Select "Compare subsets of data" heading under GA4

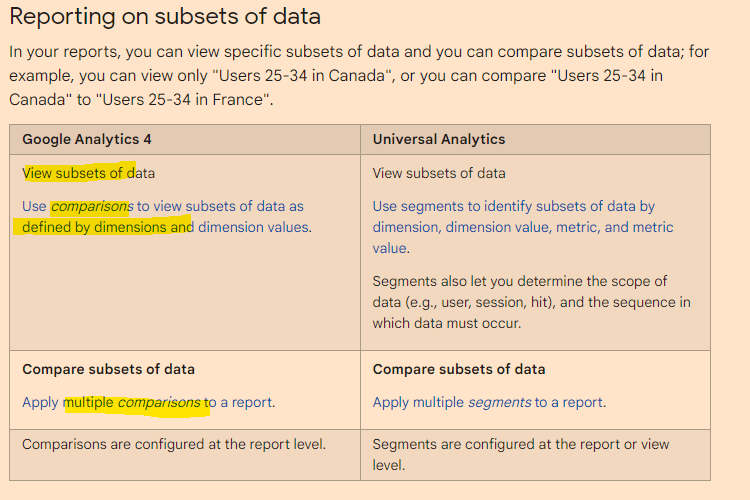point(108,369)
